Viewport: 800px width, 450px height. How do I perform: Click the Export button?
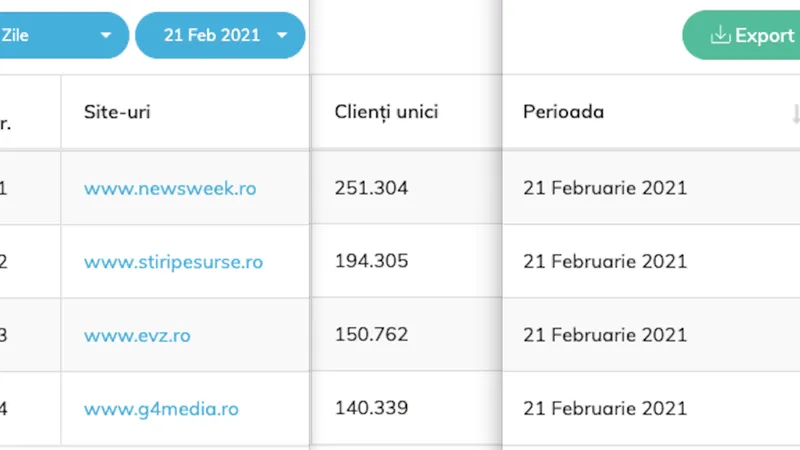pyautogui.click(x=741, y=35)
